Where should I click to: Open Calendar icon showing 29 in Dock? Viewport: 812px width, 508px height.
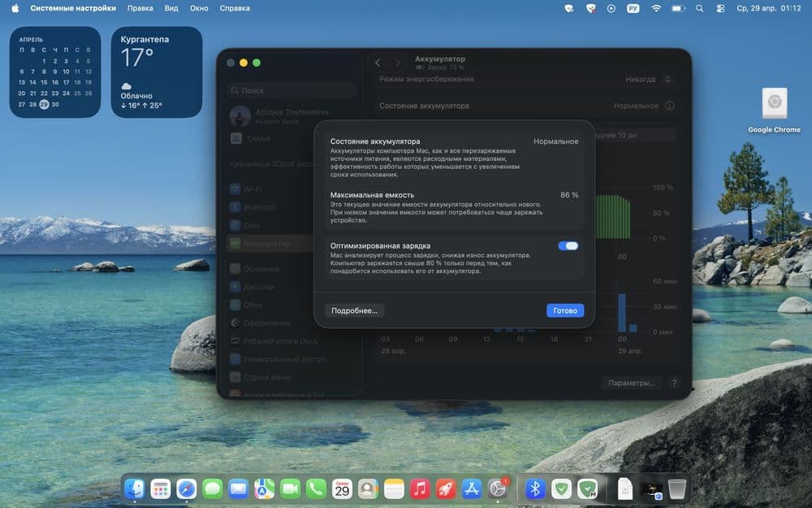coord(342,488)
